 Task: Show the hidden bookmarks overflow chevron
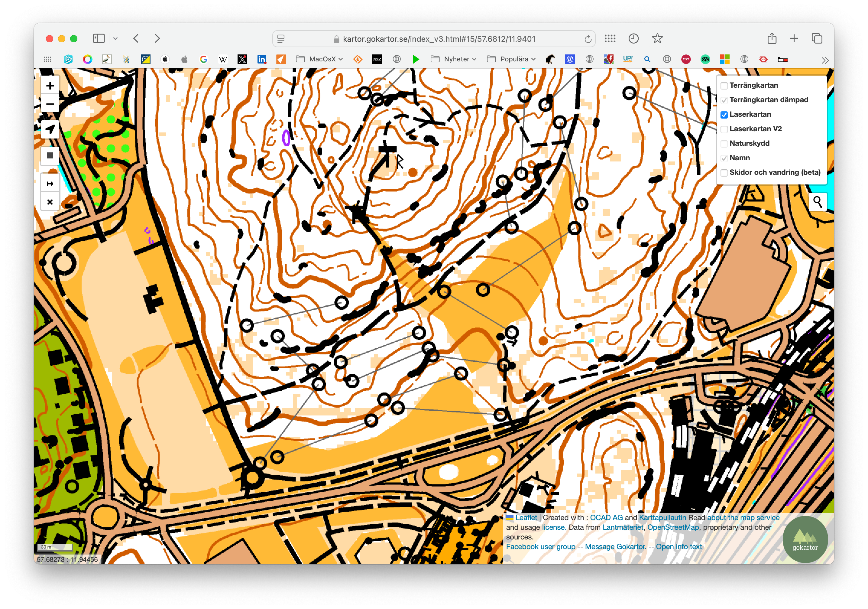825,60
